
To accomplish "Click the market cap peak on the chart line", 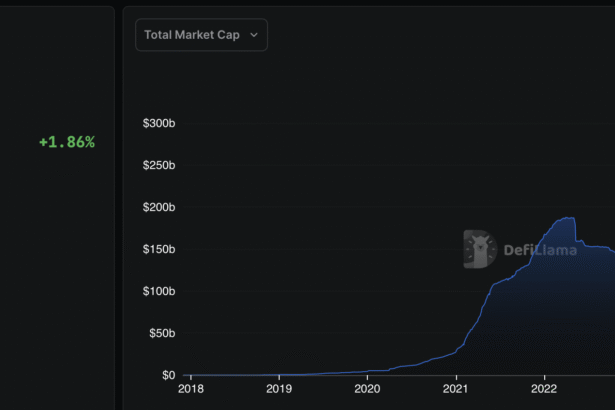I will pos(568,218).
